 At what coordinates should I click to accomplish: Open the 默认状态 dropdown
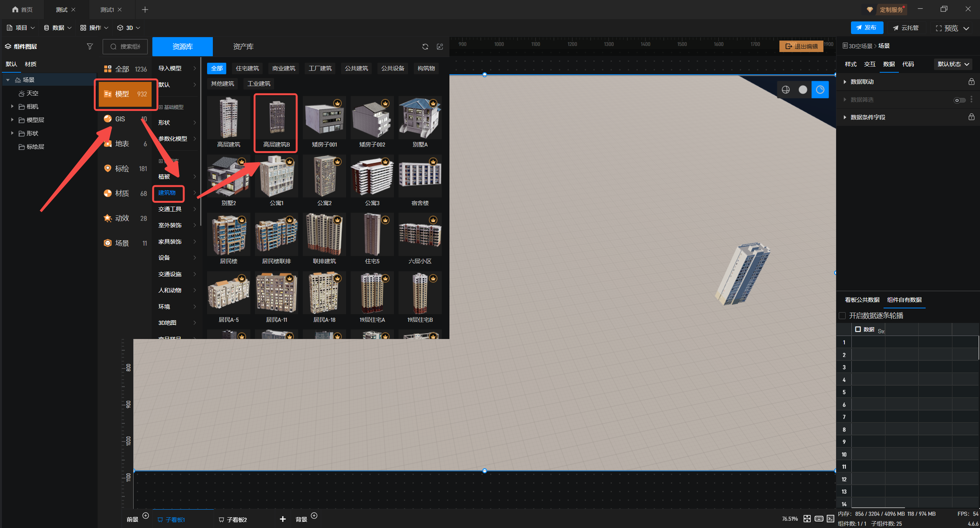pyautogui.click(x=953, y=64)
